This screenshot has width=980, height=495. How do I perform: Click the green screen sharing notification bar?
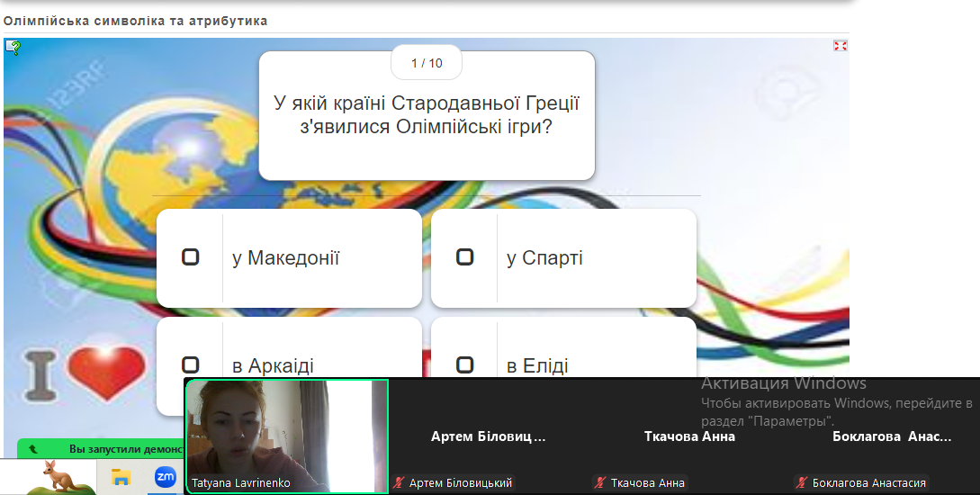(102, 449)
